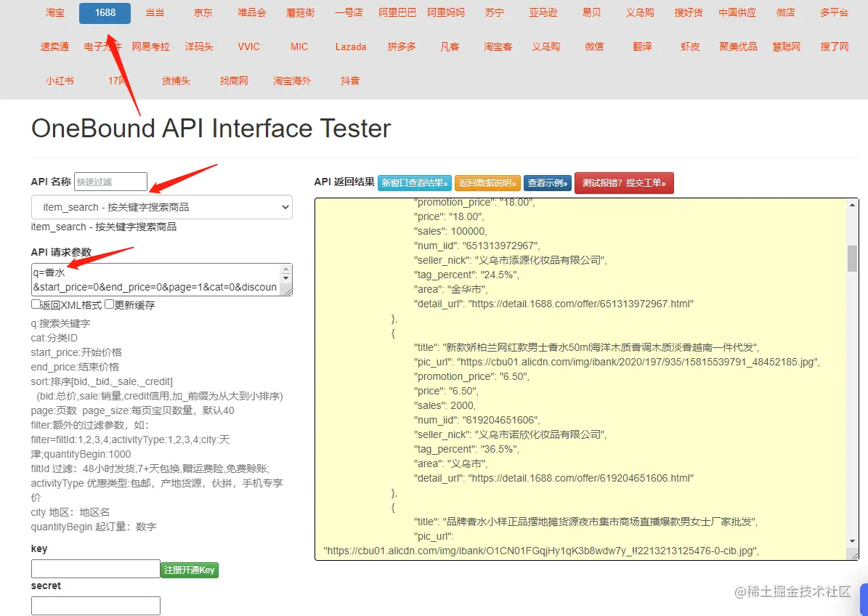This screenshot has width=868, height=616.
Task: Click the key input field
Action: pos(96,568)
